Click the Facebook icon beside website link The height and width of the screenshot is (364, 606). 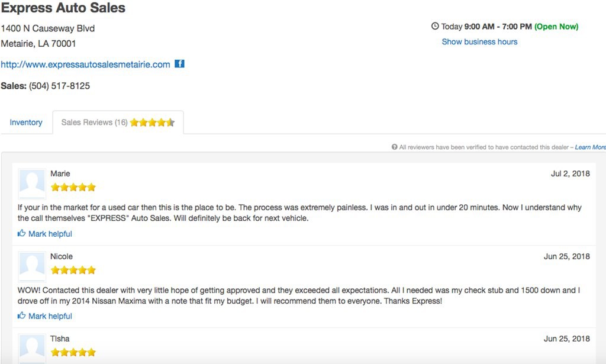tap(179, 64)
